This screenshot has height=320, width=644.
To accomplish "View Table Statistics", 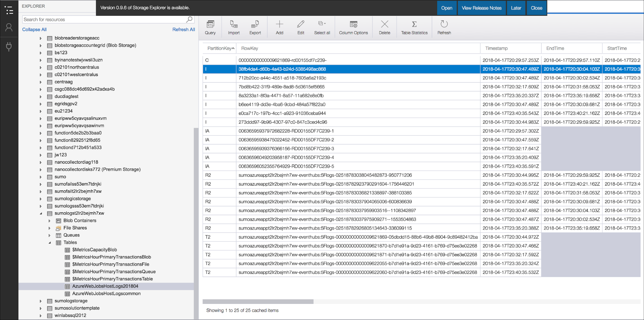I will point(414,27).
